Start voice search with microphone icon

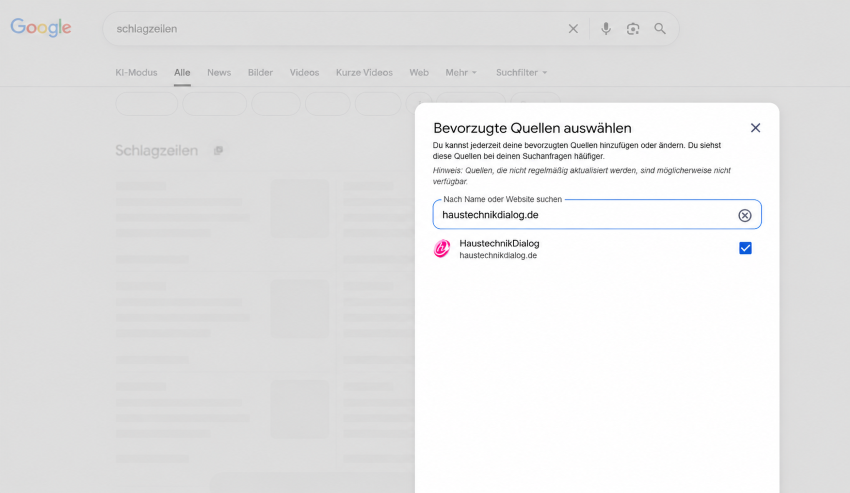click(606, 29)
